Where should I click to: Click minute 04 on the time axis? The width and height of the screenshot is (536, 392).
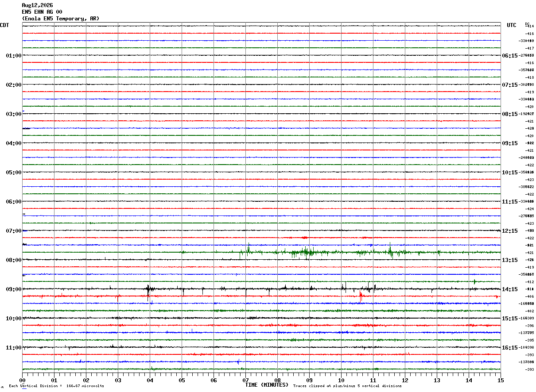pyautogui.click(x=150, y=380)
